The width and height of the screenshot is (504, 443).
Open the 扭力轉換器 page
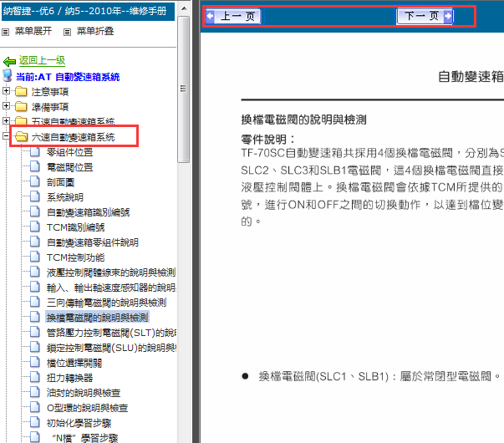[x=69, y=378]
